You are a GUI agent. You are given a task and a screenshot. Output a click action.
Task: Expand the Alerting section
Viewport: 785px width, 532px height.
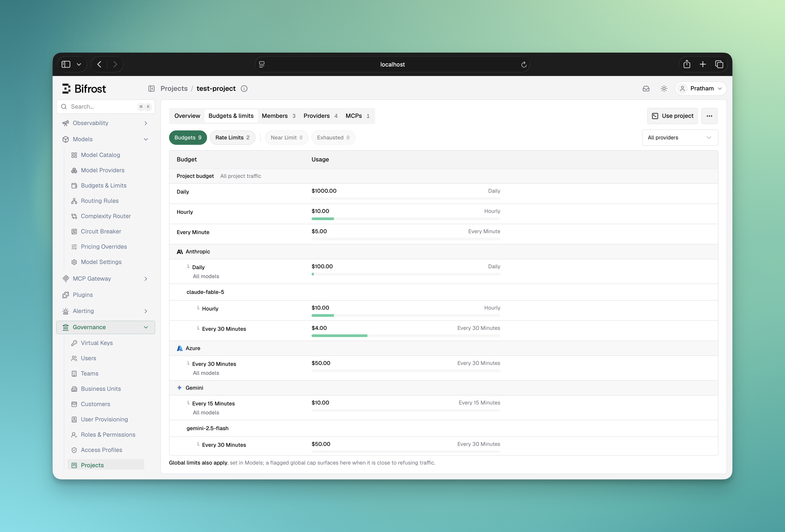pos(105,311)
